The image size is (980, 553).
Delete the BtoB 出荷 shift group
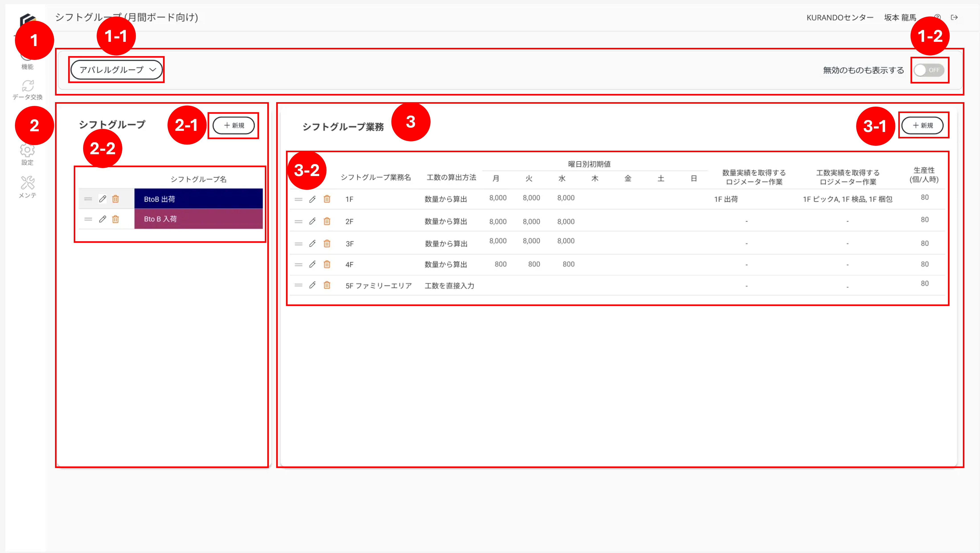click(116, 199)
